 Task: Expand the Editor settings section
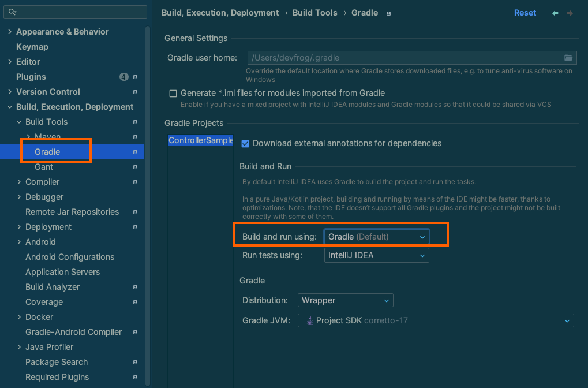pos(10,62)
